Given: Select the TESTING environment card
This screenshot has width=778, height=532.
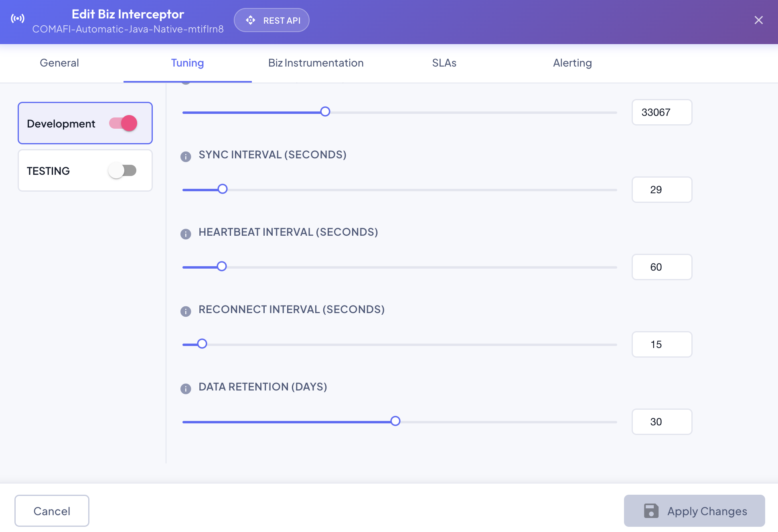Looking at the screenshot, I should pyautogui.click(x=85, y=170).
